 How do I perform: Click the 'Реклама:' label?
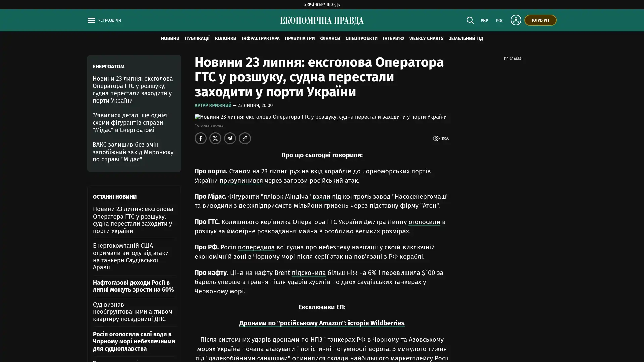(x=513, y=59)
